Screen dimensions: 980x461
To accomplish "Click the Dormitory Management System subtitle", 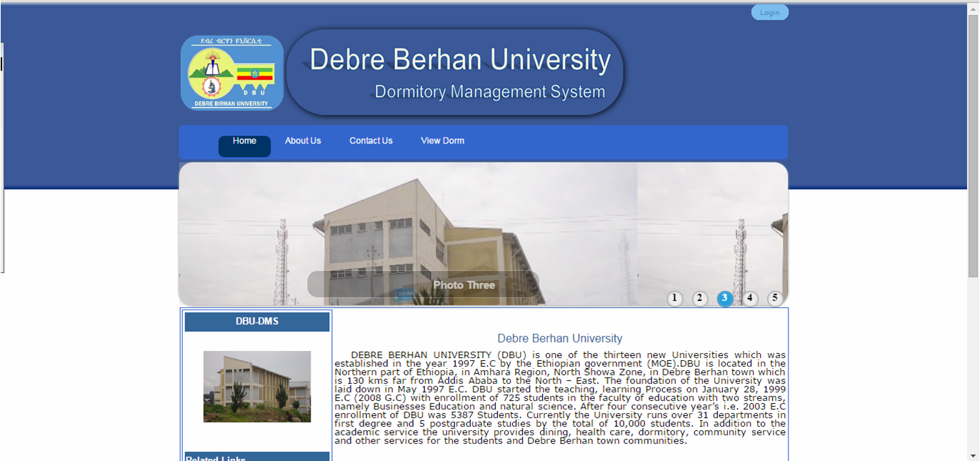I will tap(490, 92).
